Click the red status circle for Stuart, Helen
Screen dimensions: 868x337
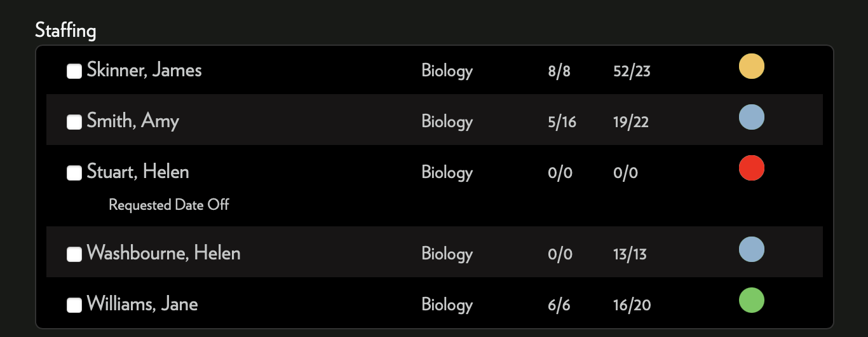pos(752,168)
